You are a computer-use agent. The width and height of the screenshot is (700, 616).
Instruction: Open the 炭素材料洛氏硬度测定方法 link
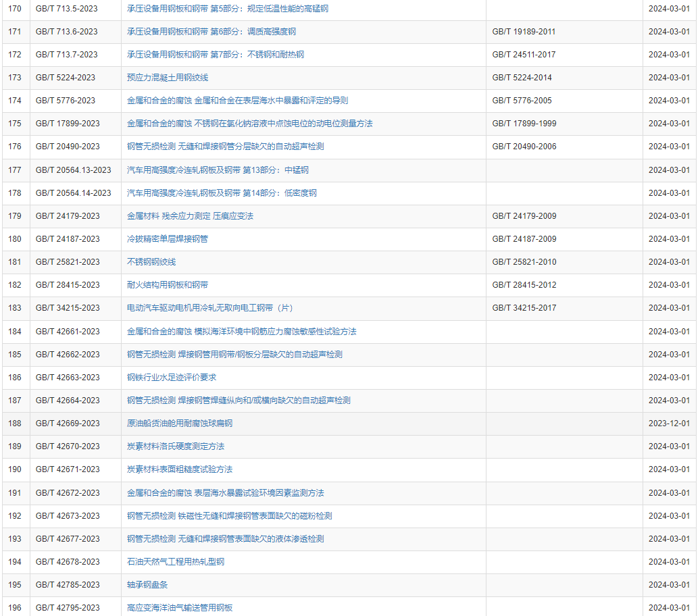[176, 446]
